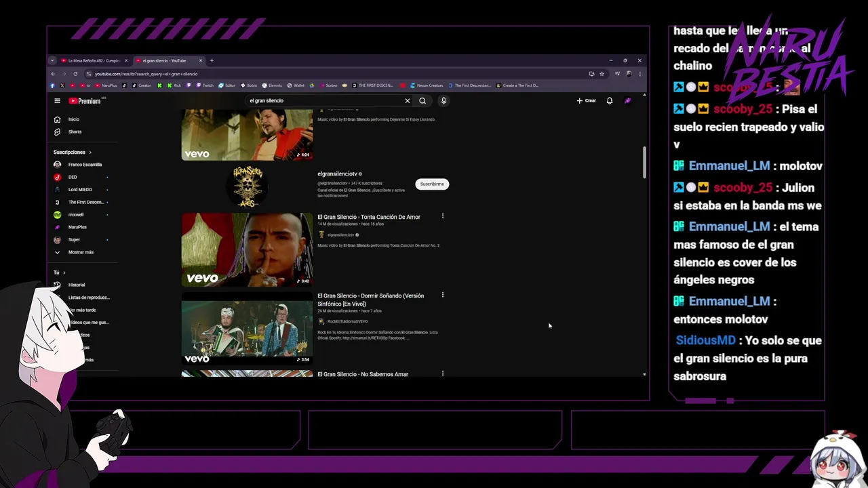868x488 pixels.
Task: Clear the search box with the X
Action: pyautogui.click(x=408, y=100)
